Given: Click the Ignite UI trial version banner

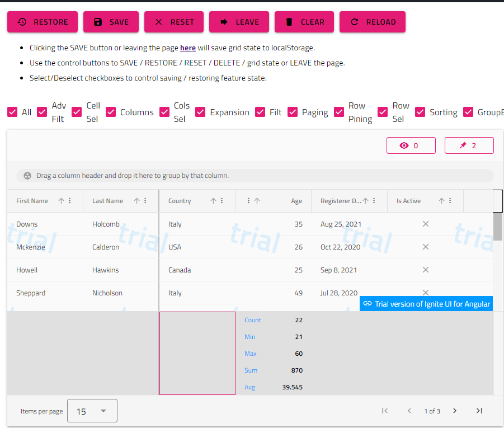Looking at the screenshot, I should point(426,303).
